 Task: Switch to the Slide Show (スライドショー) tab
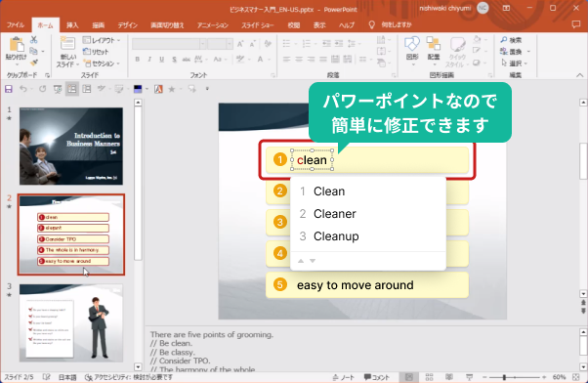[x=257, y=24]
